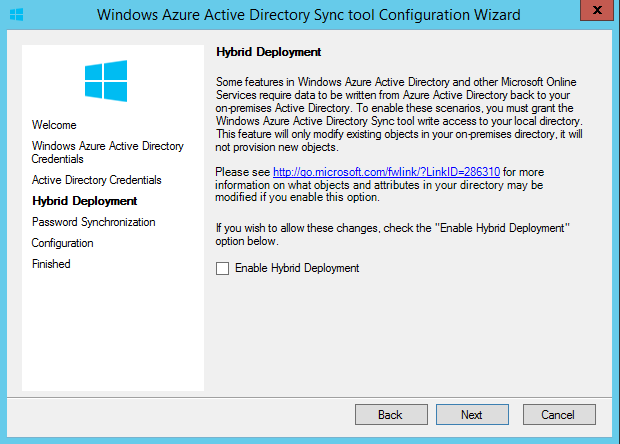
Task: Select the Configuration step in the sidebar
Action: 62,243
